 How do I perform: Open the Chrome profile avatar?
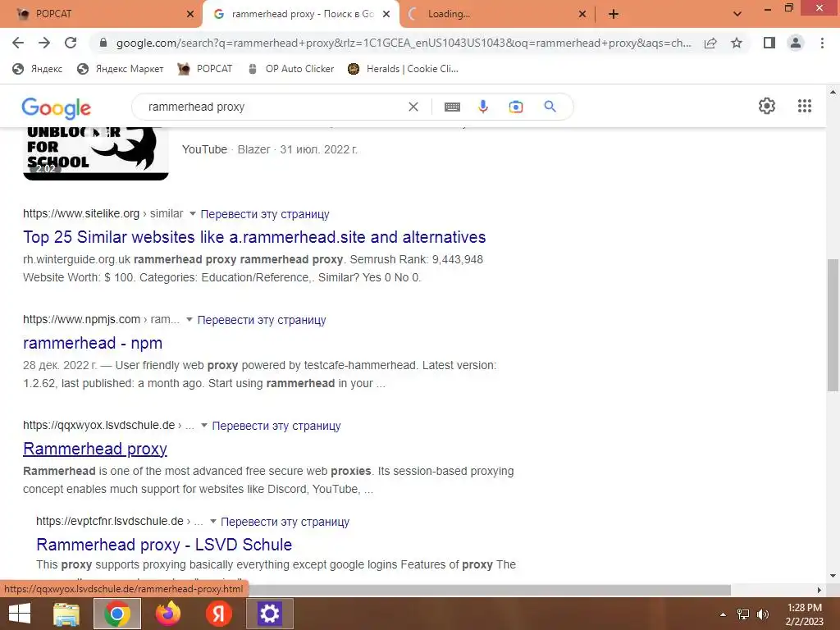796,43
